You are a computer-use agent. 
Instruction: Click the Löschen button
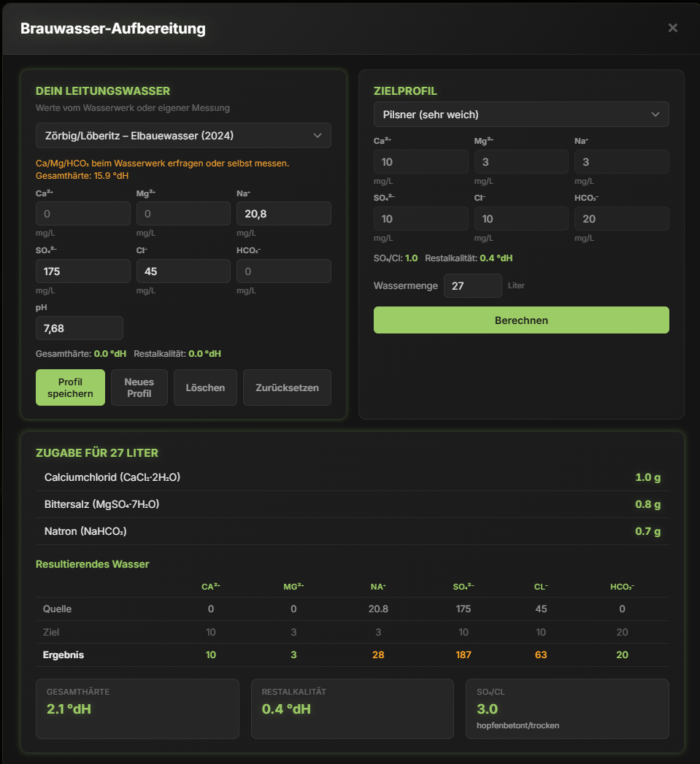pos(205,387)
